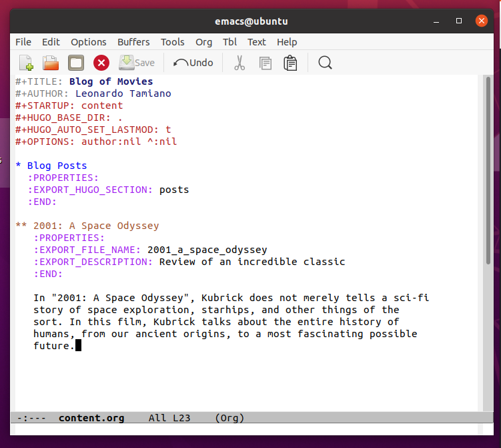Cut the selection with the scissors icon
501x448 pixels.
(239, 63)
